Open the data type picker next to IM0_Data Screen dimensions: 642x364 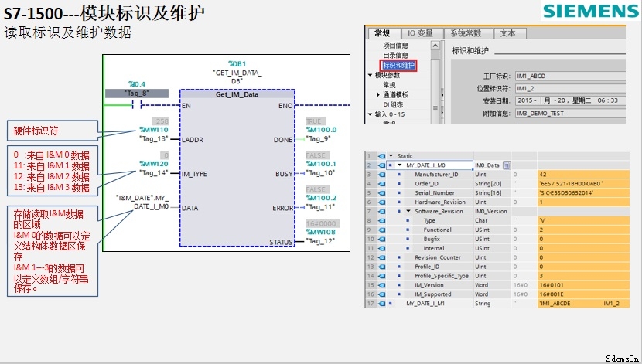point(507,165)
